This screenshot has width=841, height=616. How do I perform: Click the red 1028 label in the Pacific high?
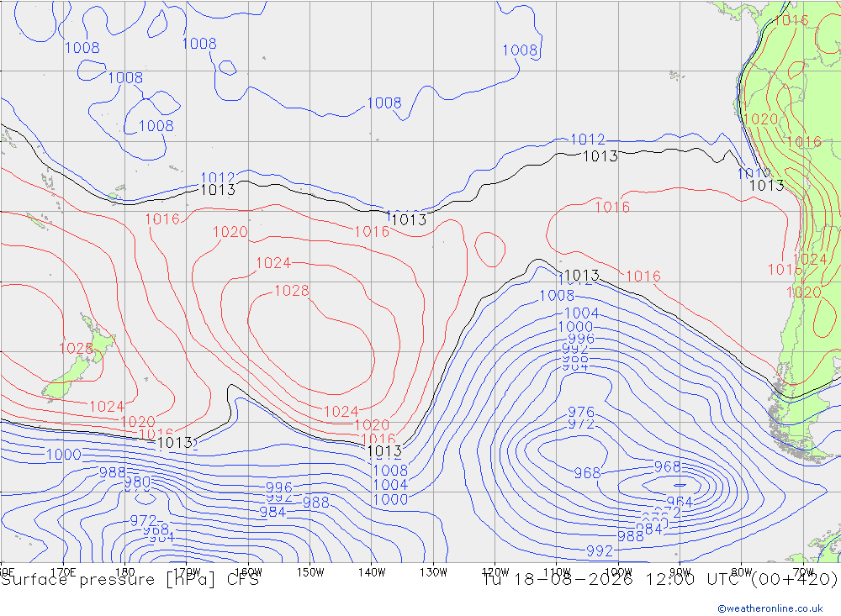point(292,291)
